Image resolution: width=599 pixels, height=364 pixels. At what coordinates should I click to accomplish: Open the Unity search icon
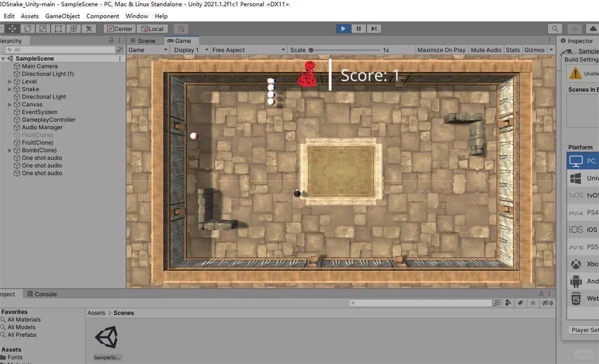tap(555, 28)
